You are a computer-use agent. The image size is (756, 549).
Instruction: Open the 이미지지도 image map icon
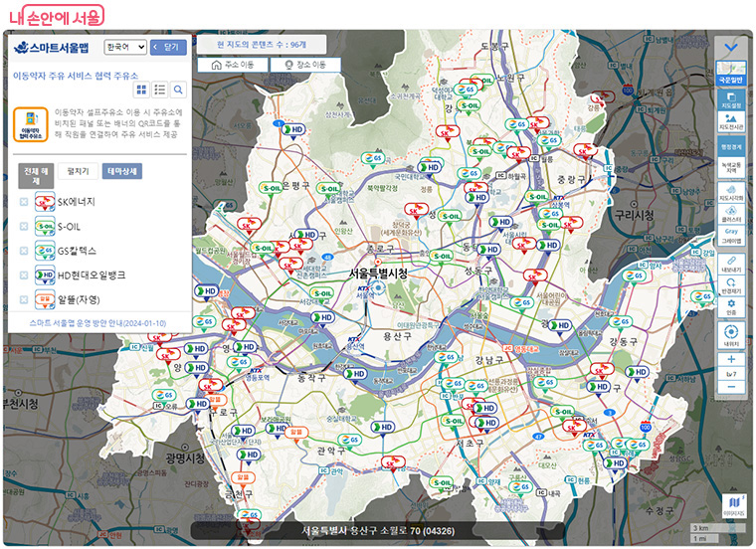point(734,505)
